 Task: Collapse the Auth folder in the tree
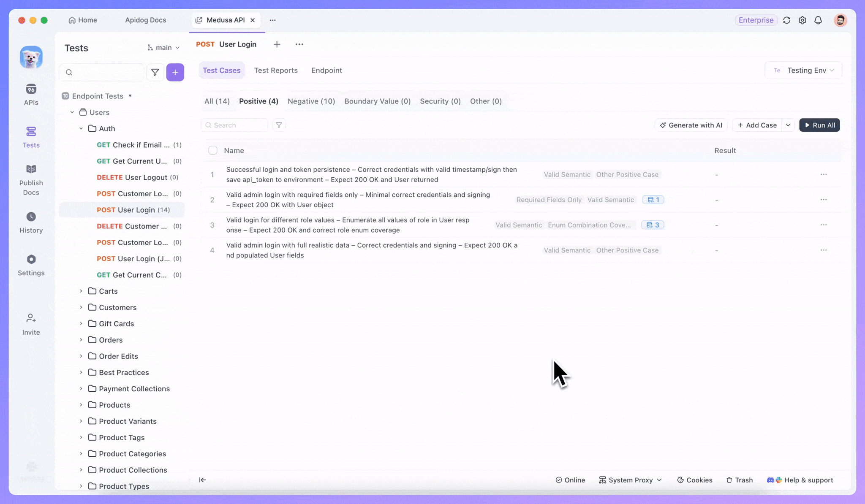81,128
